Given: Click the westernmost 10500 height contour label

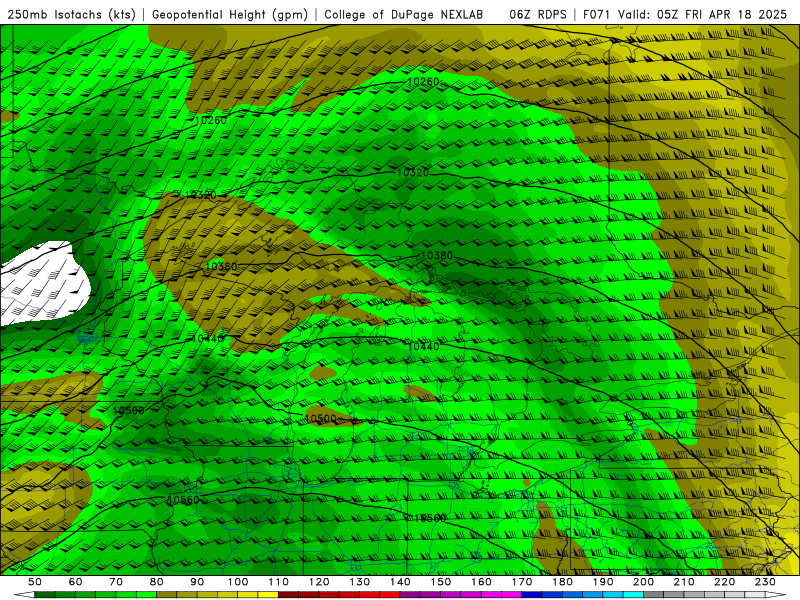Looking at the screenshot, I should pos(129,411).
